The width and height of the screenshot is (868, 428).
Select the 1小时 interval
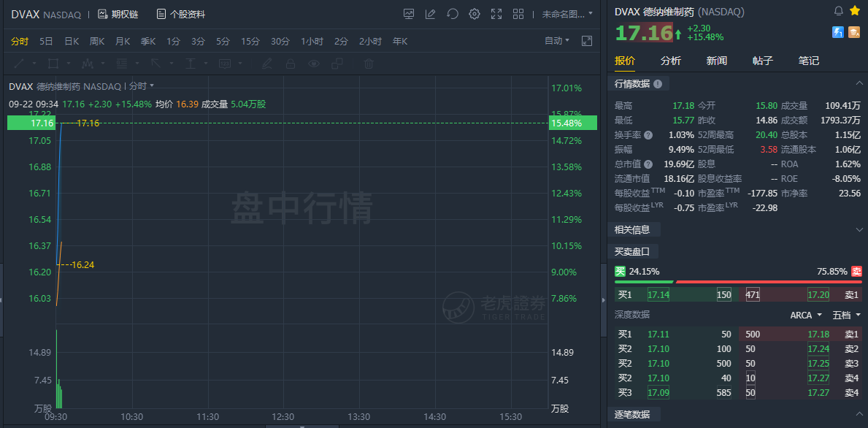pyautogui.click(x=312, y=41)
